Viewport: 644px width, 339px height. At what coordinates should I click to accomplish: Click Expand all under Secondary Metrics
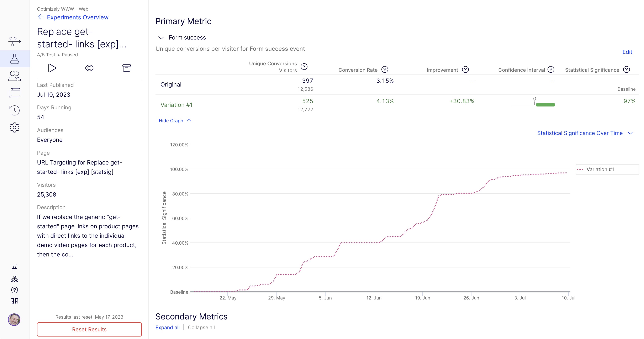click(x=167, y=328)
